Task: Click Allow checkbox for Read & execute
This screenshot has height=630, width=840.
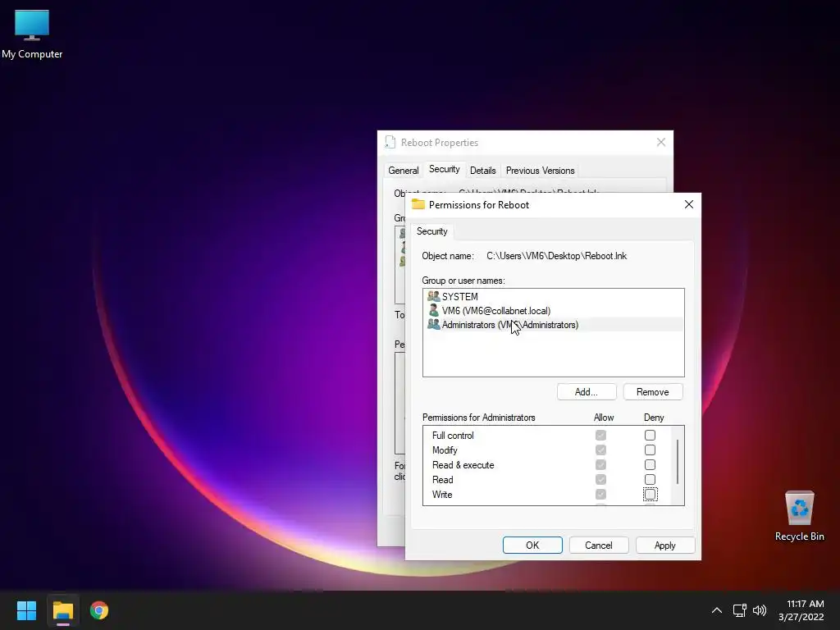Action: [600, 464]
